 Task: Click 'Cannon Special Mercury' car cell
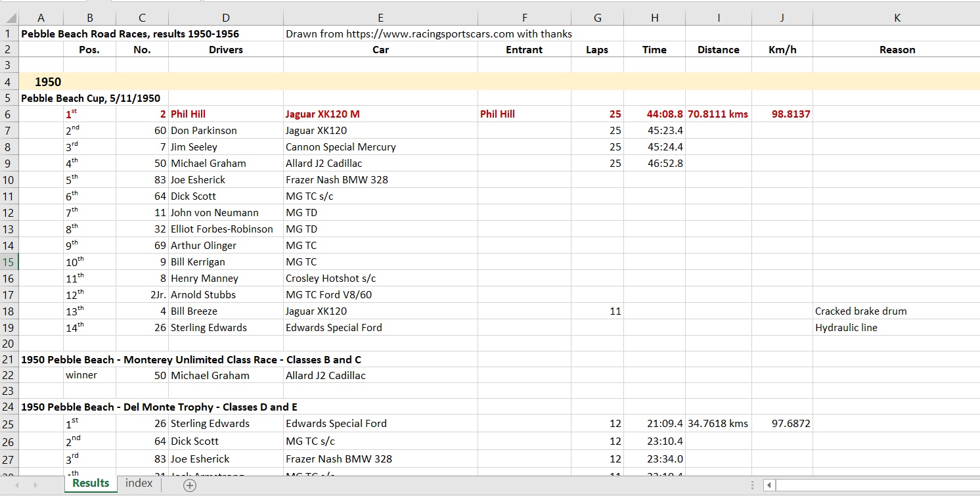[x=381, y=147]
